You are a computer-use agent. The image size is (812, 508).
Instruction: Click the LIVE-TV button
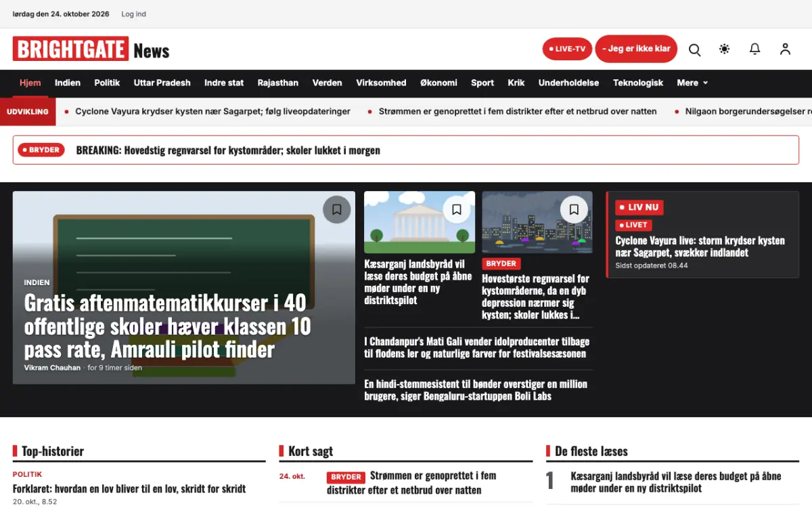coord(567,49)
